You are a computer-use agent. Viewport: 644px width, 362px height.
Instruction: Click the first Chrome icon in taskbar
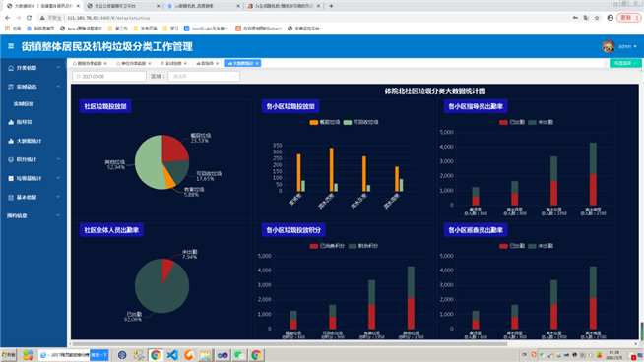point(156,354)
